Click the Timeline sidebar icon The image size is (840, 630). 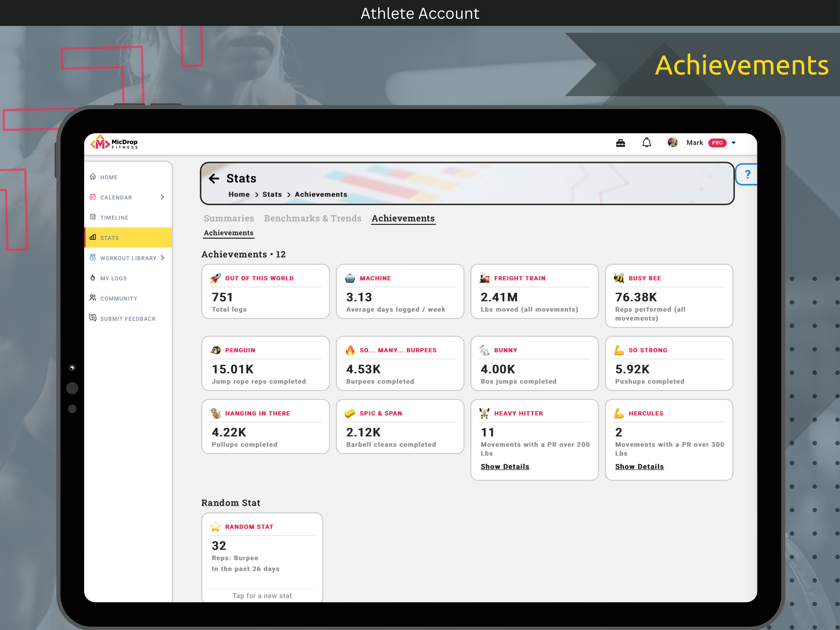click(x=93, y=217)
